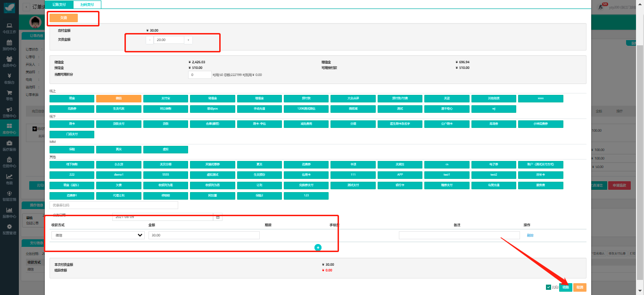The height and width of the screenshot is (295, 644).
Task: Click the app logo at top left
Action: [9, 8]
